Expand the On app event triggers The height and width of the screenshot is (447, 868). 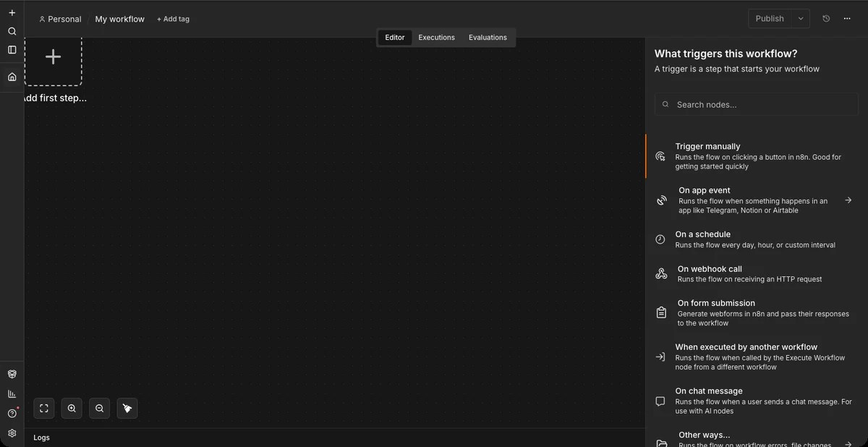pos(757,200)
